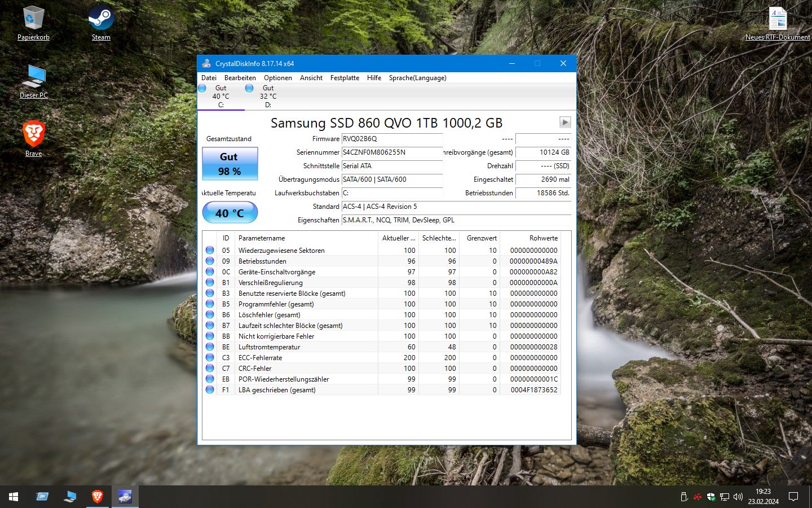This screenshot has width=812, height=508.
Task: Select the Dieser PC desktop icon
Action: click(34, 81)
